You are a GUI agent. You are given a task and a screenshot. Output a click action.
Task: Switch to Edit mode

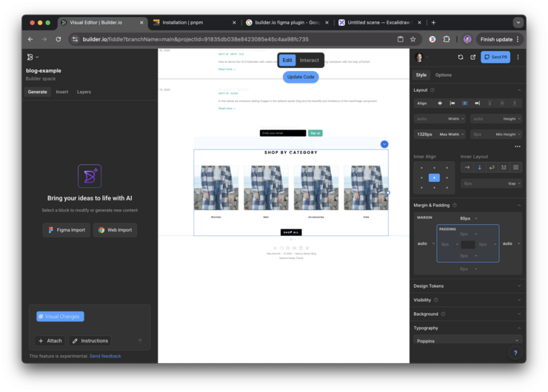point(287,60)
